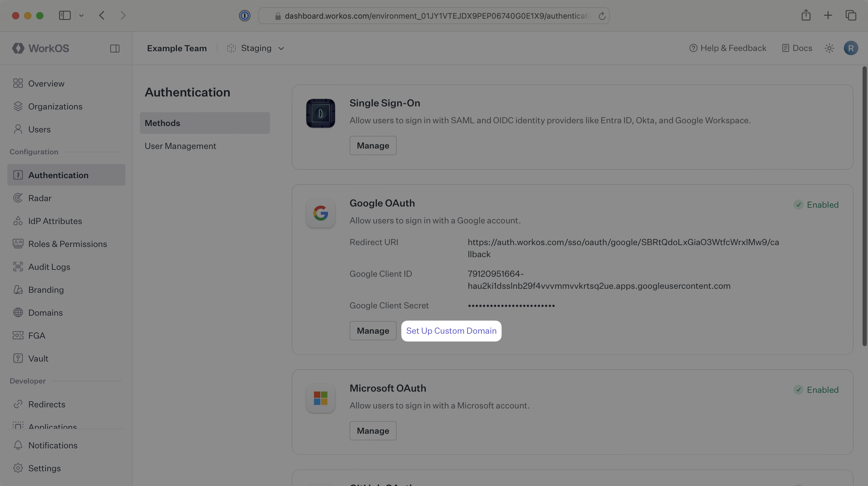Open the Users page
Viewport: 868px width, 486px height.
coord(39,129)
